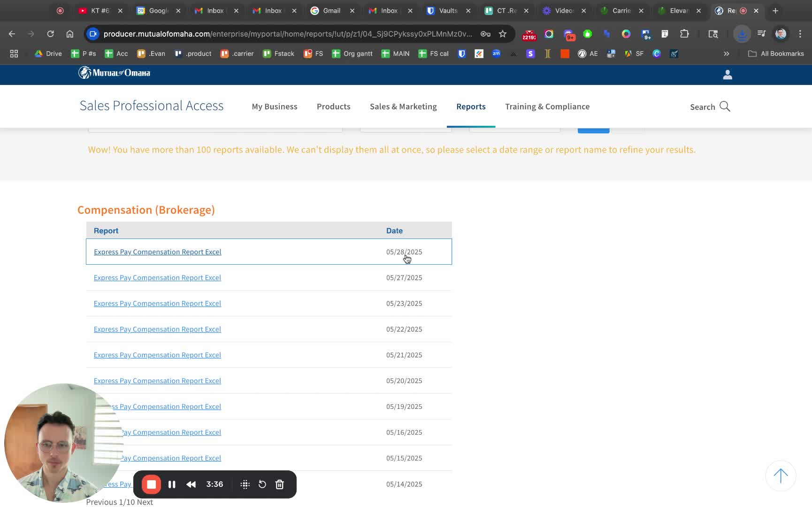Open the saved password key icon
The width and height of the screenshot is (812, 507).
coord(485,34)
